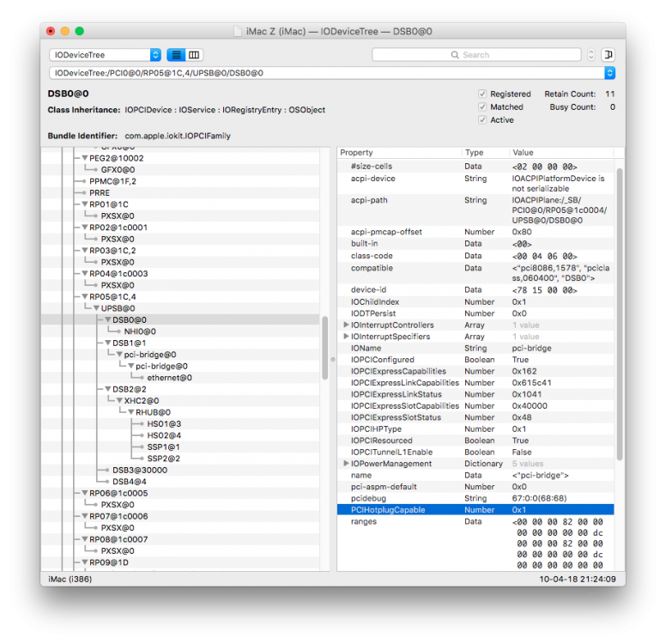Image resolution: width=666 pixels, height=644 pixels.
Task: Expand the IOPowerManagement dictionary
Action: (346, 464)
